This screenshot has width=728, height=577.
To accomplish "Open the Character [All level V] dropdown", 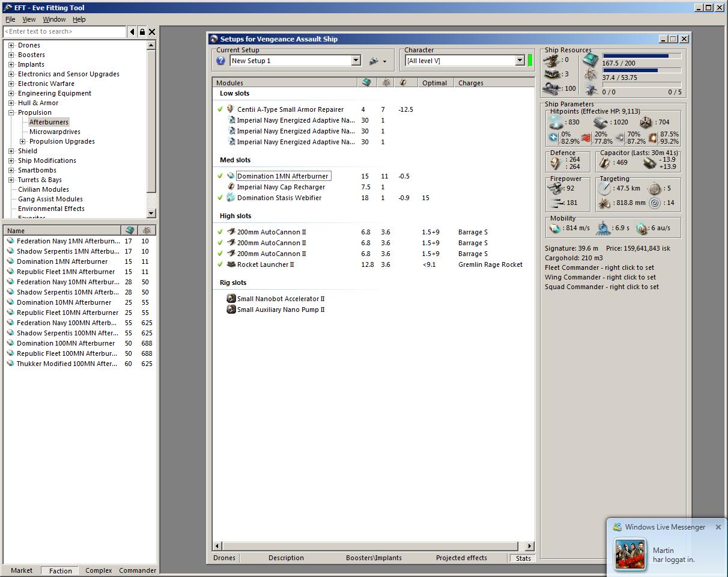I will point(520,61).
